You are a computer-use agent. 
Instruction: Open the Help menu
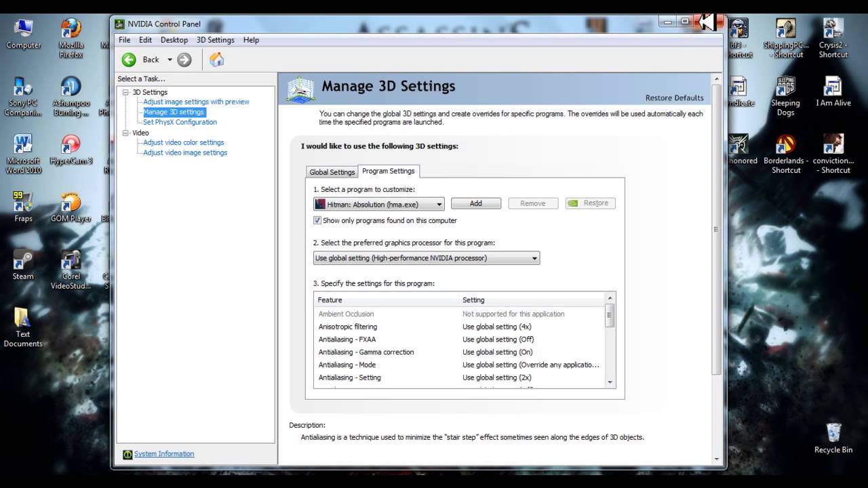[251, 40]
